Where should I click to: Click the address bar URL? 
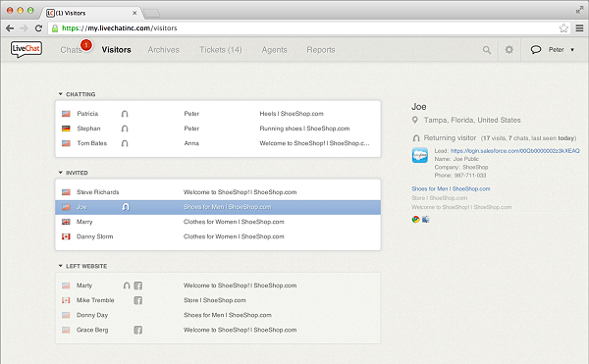point(120,28)
